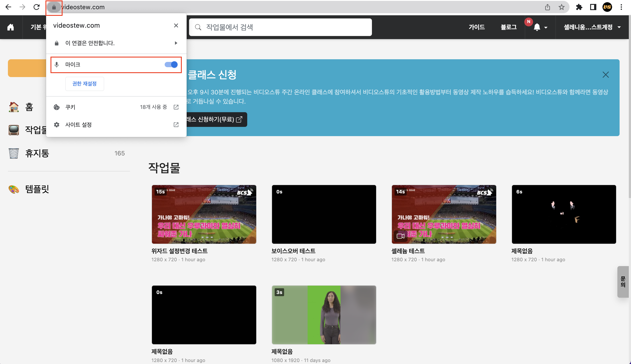Screen dimensions: 631x364
Task: Bookmark page with the star icon
Action: (x=561, y=7)
